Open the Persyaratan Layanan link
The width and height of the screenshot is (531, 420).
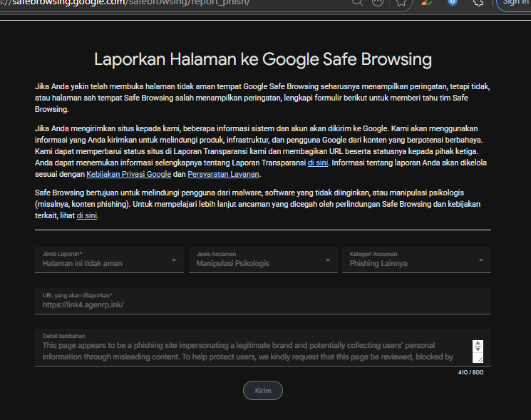pyautogui.click(x=223, y=174)
